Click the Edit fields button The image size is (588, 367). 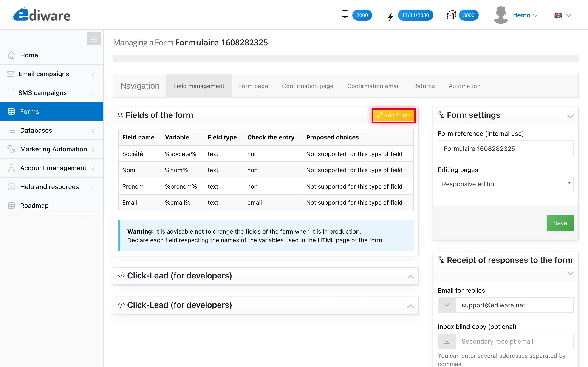(393, 116)
